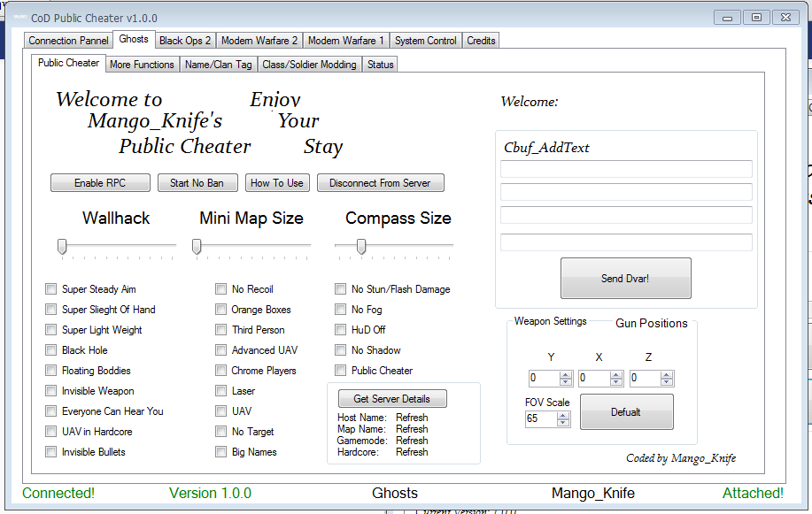Click the green Attached! status text
The image size is (812, 514).
753,494
